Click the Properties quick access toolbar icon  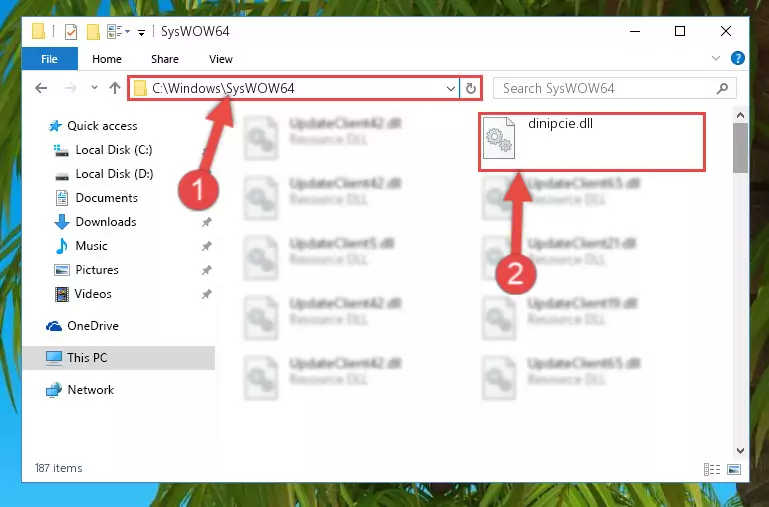coord(71,32)
